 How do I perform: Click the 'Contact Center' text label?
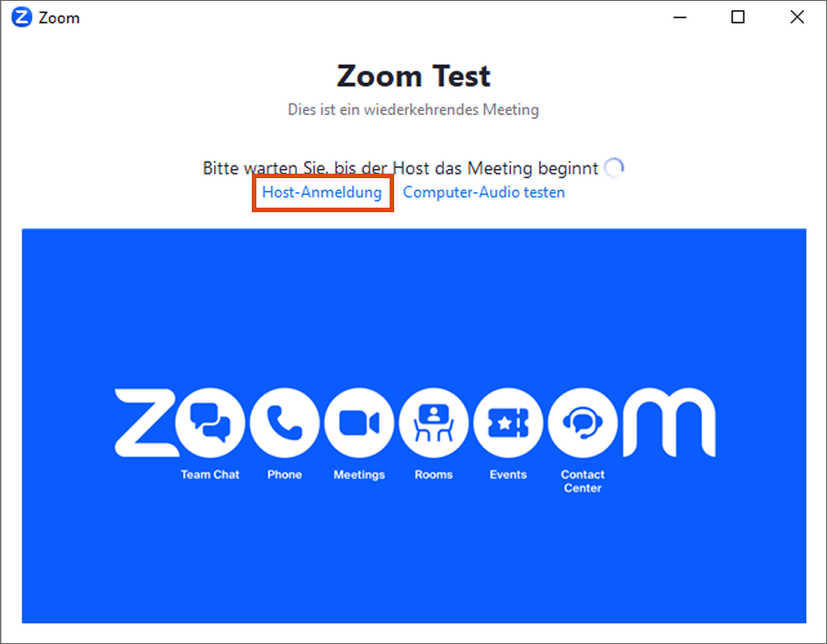[583, 481]
